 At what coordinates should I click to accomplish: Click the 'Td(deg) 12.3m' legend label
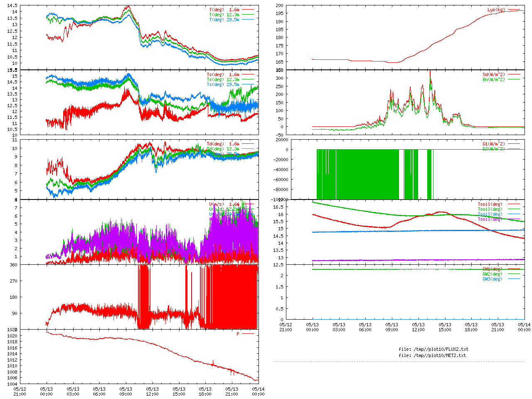[x=223, y=149]
